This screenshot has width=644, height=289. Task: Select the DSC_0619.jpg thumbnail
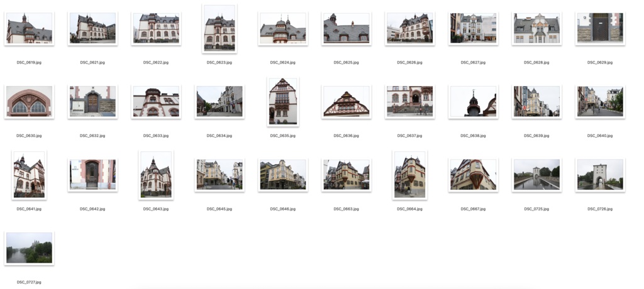point(29,28)
